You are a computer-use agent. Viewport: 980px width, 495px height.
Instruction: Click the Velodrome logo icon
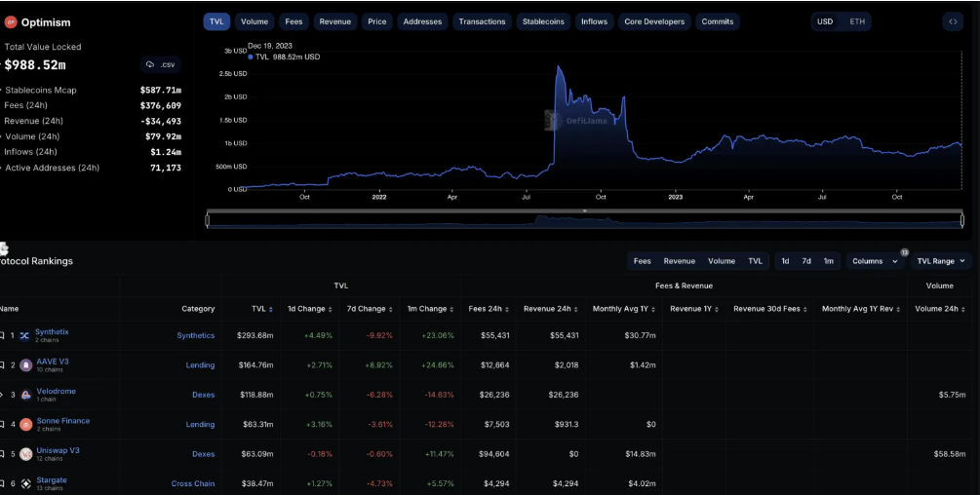[x=25, y=395]
